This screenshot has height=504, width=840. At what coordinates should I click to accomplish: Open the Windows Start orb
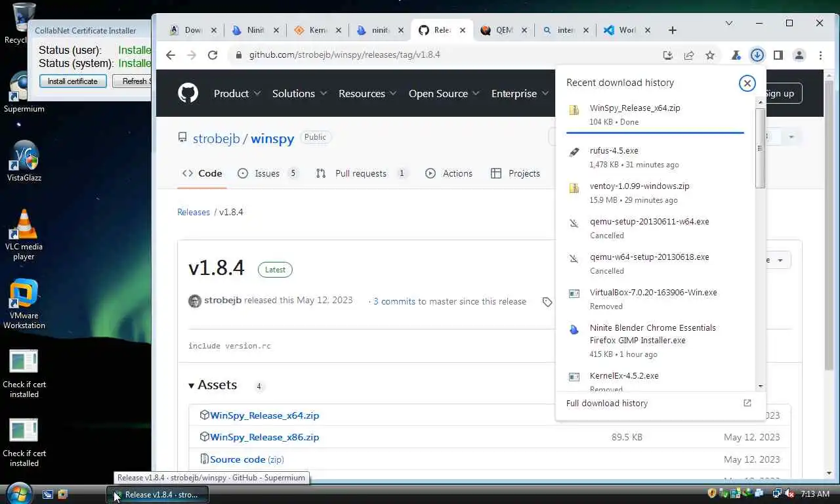pyautogui.click(x=18, y=492)
